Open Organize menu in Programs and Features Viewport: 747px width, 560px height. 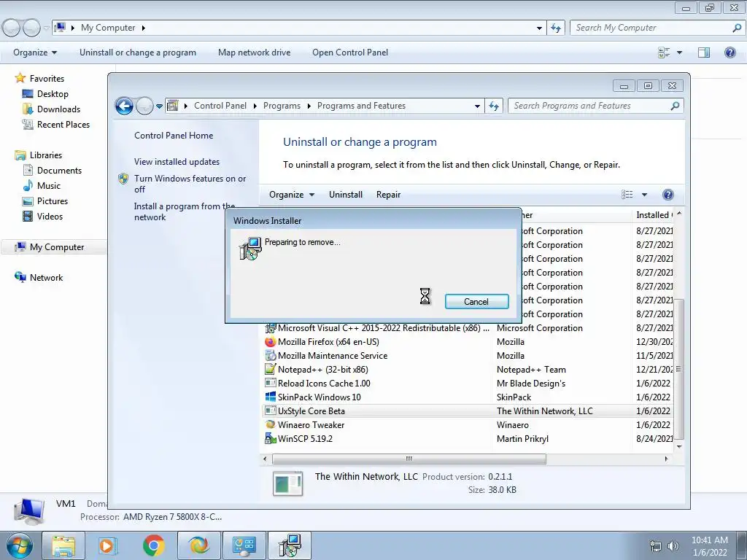point(292,194)
